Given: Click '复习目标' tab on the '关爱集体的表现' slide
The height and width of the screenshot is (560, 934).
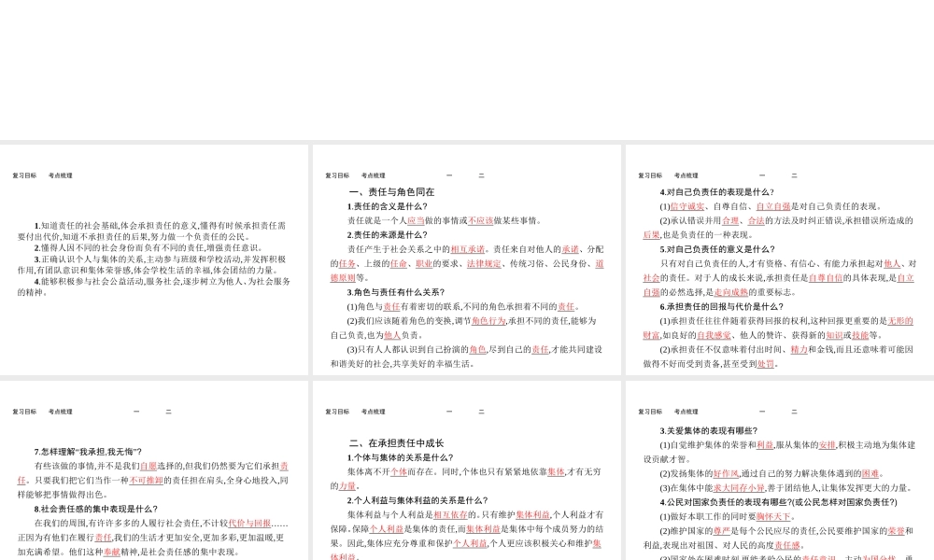Looking at the screenshot, I should click(650, 412).
